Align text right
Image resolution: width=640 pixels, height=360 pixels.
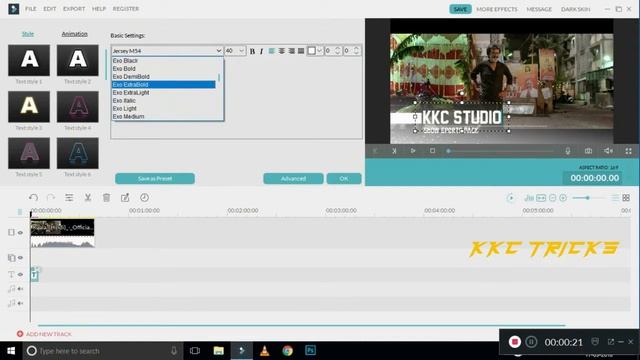(291, 51)
